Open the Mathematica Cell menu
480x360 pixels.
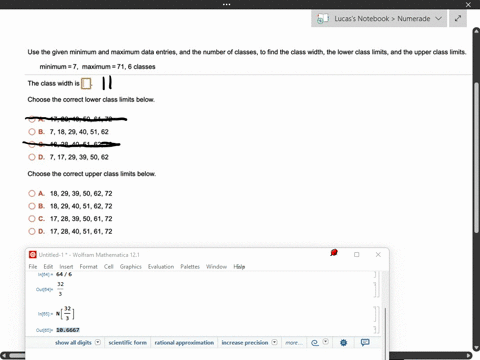[109, 267]
